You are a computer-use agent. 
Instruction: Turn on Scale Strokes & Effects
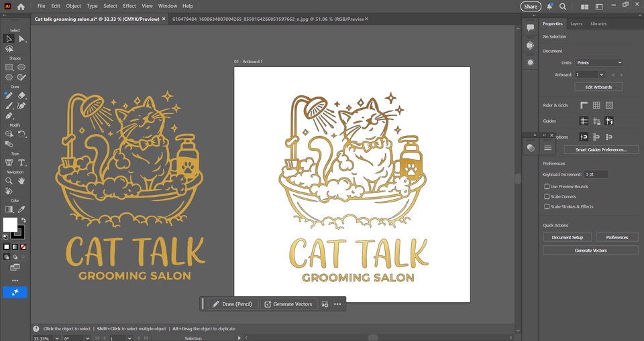(547, 206)
